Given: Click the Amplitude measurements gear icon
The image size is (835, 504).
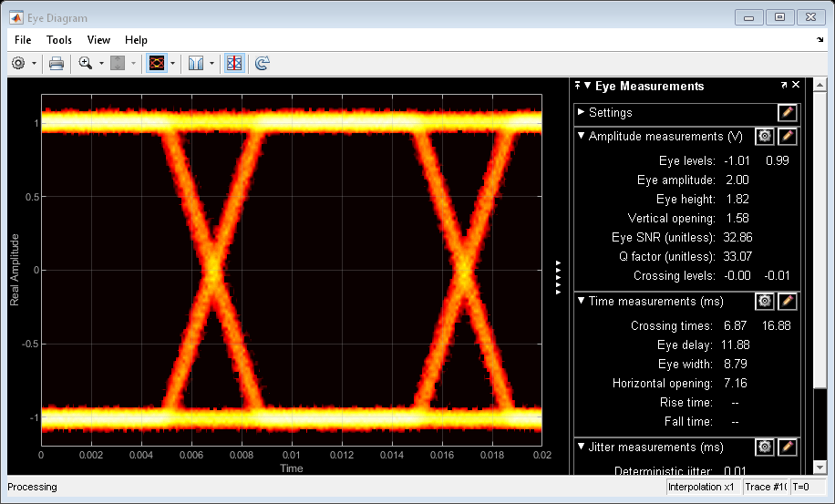Looking at the screenshot, I should click(765, 136).
